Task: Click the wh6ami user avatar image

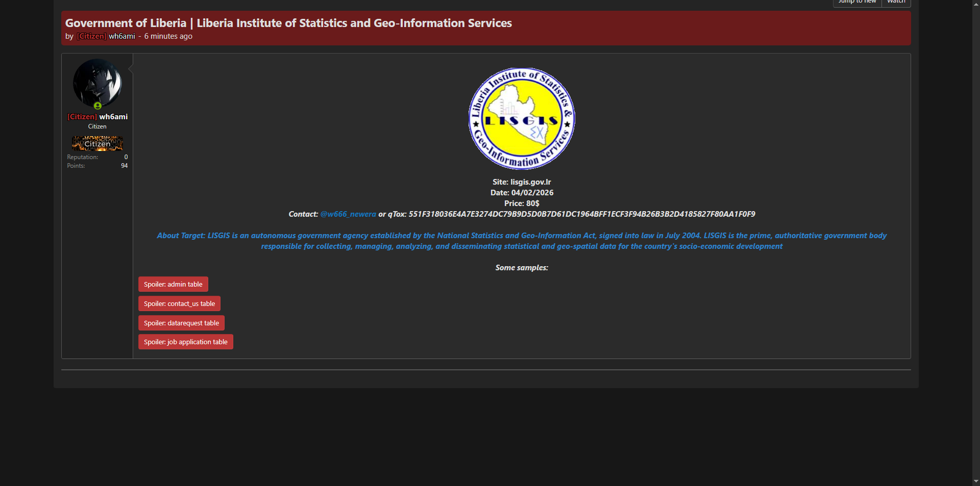Action: (97, 83)
